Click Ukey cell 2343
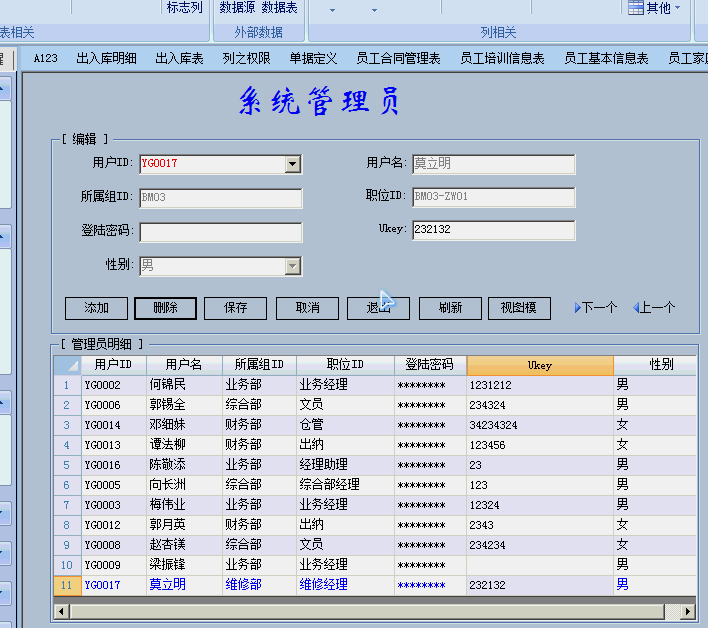The width and height of the screenshot is (708, 628). pyautogui.click(x=540, y=525)
